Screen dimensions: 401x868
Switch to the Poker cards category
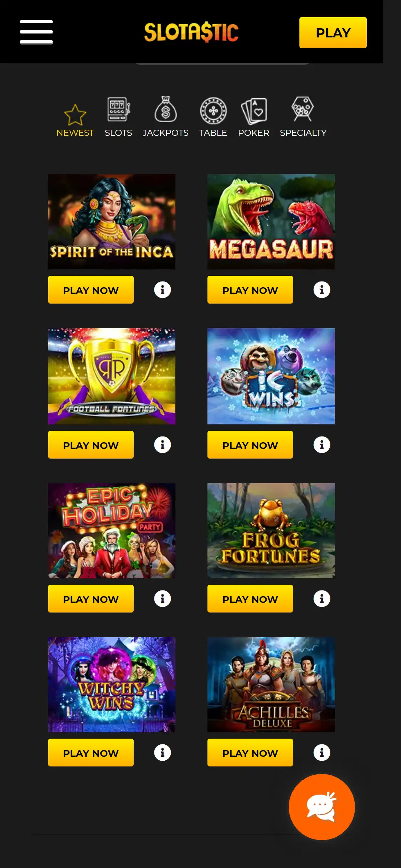point(253,117)
